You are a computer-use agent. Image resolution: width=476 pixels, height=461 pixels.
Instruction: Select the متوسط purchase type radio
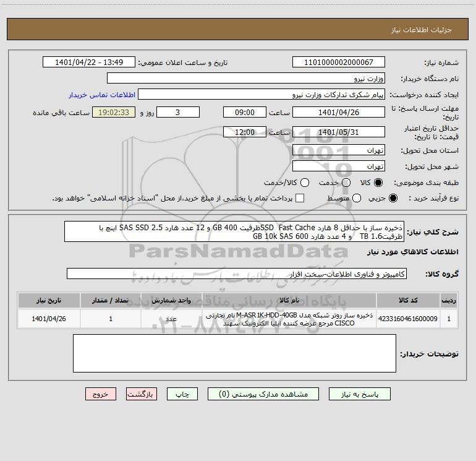pyautogui.click(x=357, y=198)
